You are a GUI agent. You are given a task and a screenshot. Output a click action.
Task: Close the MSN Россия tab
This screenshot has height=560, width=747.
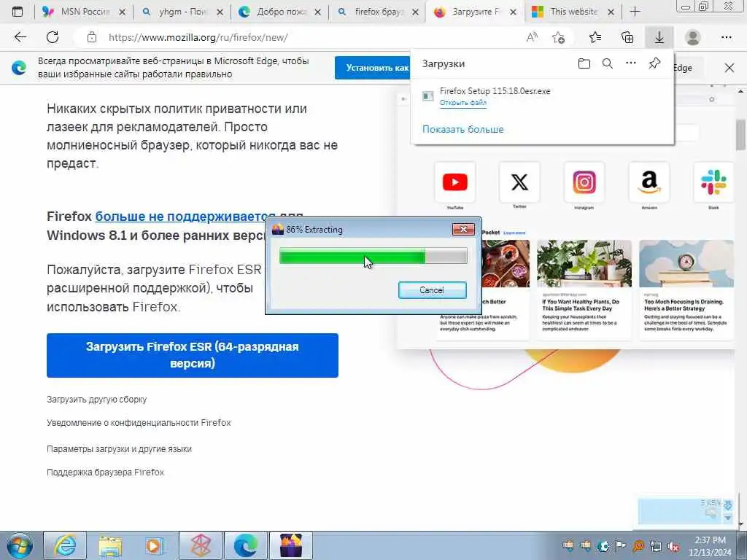coord(122,12)
